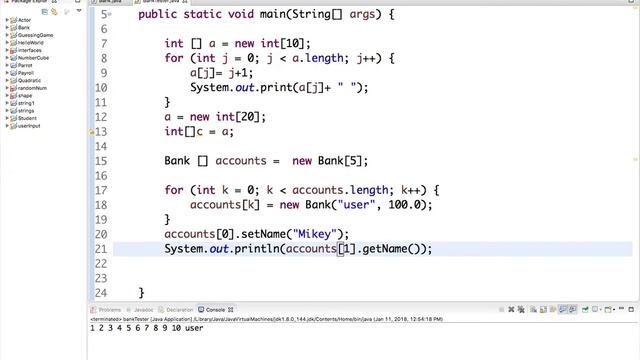640x360 pixels.
Task: Click 'new int[20]' on line 12
Action: point(224,117)
